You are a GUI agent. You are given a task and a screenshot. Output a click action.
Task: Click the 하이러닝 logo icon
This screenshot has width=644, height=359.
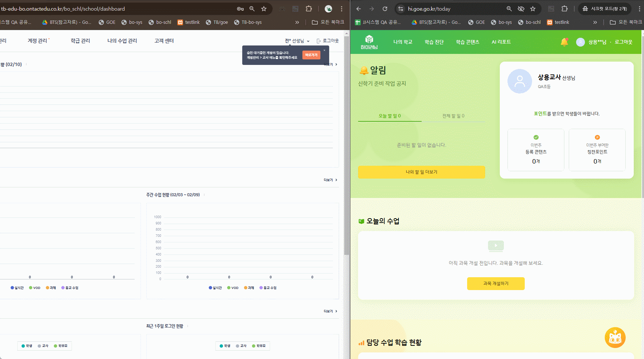click(369, 42)
